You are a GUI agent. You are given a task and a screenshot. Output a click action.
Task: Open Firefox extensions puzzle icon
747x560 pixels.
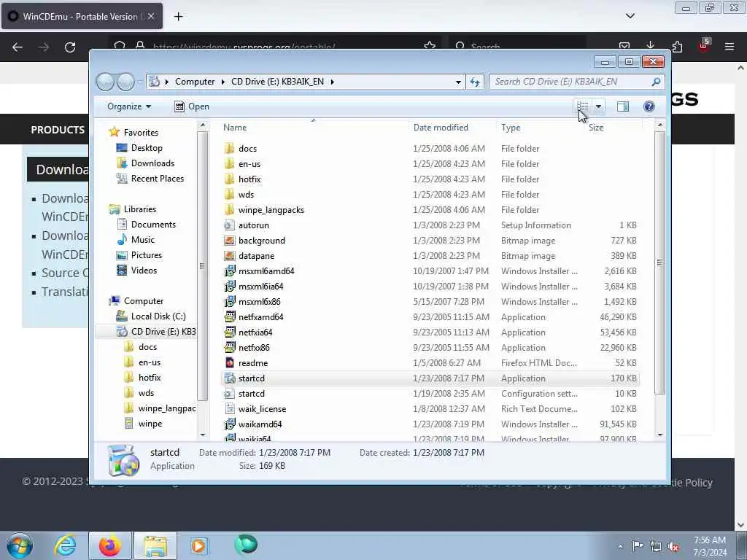[677, 47]
